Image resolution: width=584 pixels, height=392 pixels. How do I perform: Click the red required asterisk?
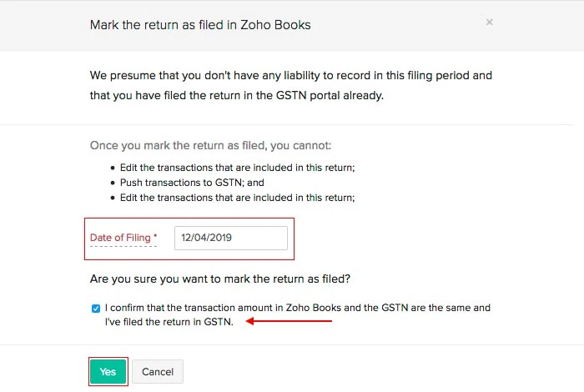(155, 238)
